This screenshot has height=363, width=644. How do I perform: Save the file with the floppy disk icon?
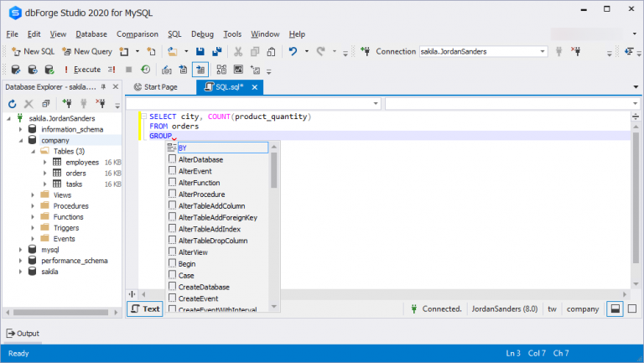point(201,51)
